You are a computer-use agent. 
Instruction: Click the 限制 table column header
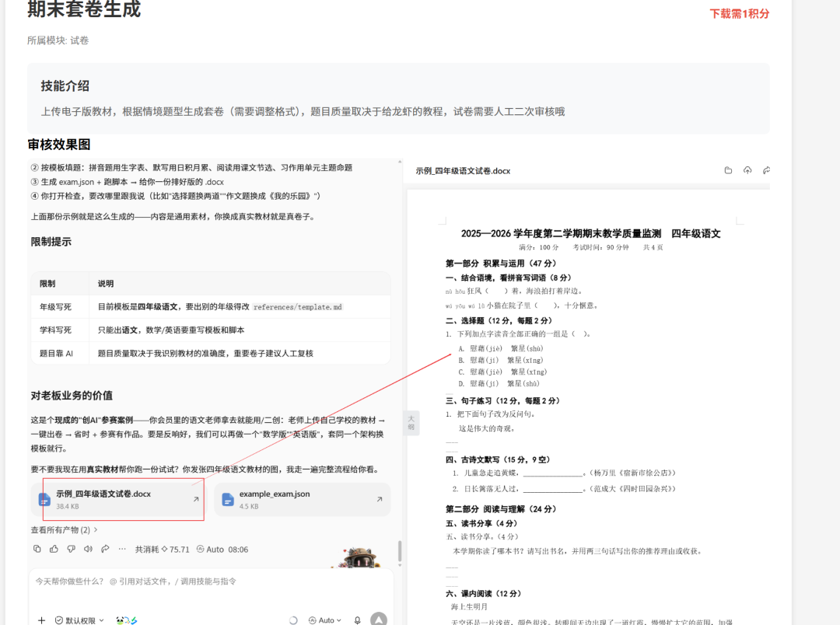coord(47,283)
